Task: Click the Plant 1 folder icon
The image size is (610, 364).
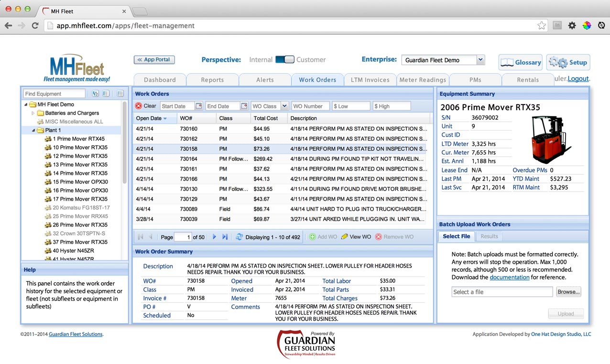Action: [x=40, y=130]
